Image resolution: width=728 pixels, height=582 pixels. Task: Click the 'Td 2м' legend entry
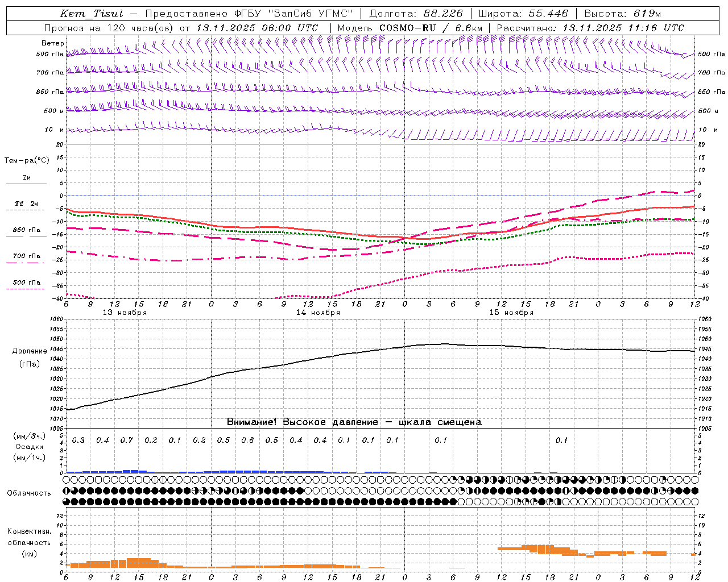pyautogui.click(x=27, y=203)
